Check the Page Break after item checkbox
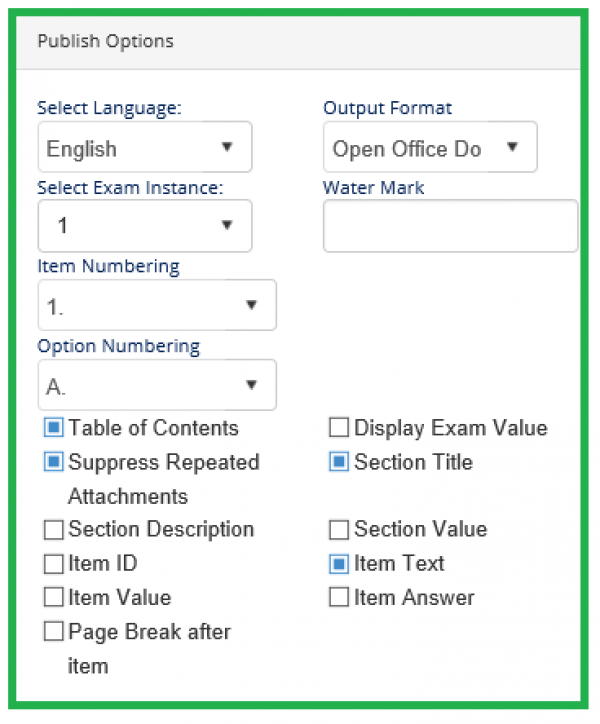The image size is (600, 724). (54, 631)
